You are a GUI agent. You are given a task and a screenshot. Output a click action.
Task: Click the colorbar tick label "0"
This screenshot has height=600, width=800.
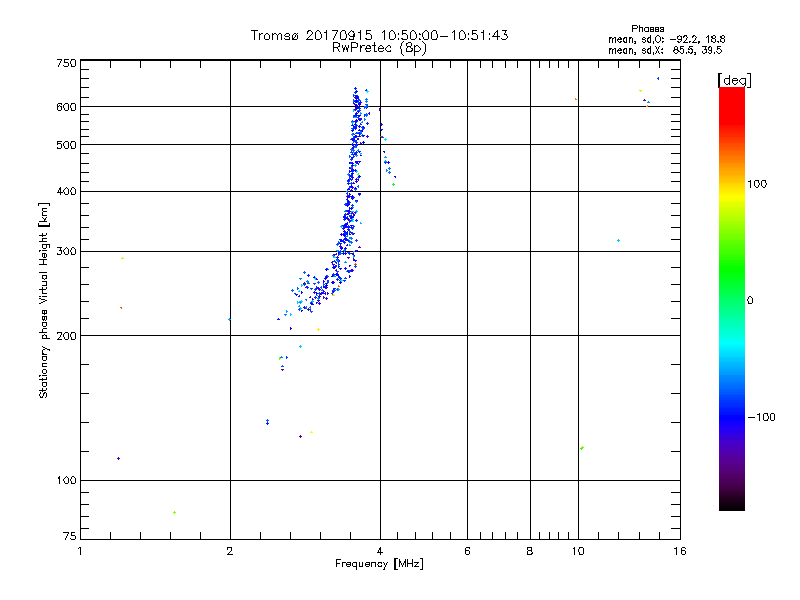[749, 301]
